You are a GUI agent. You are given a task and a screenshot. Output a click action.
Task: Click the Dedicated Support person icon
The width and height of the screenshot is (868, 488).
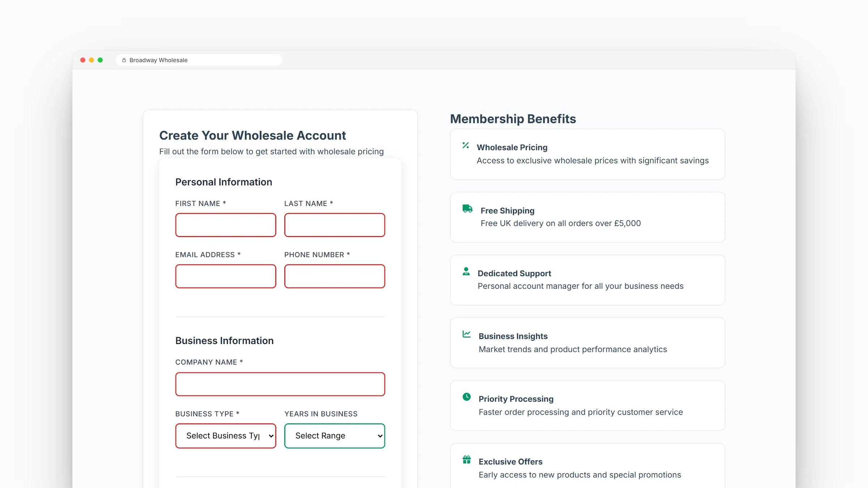coord(466,271)
